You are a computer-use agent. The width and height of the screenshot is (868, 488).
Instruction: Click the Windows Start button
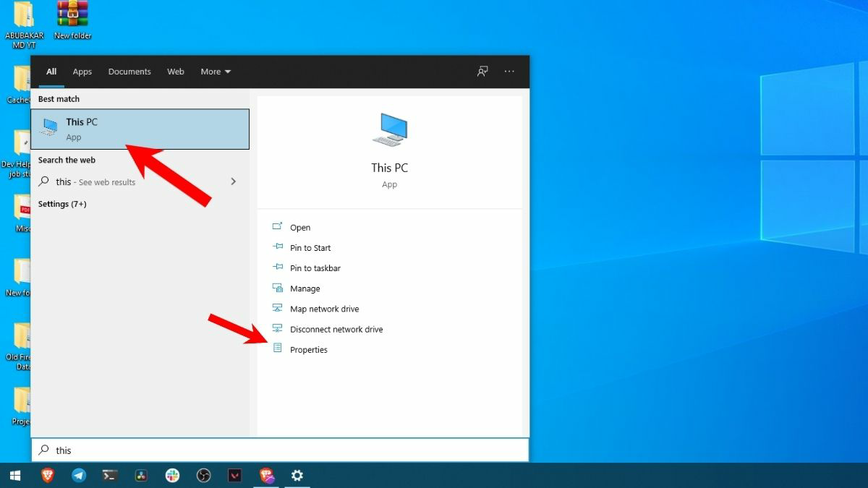[15, 476]
